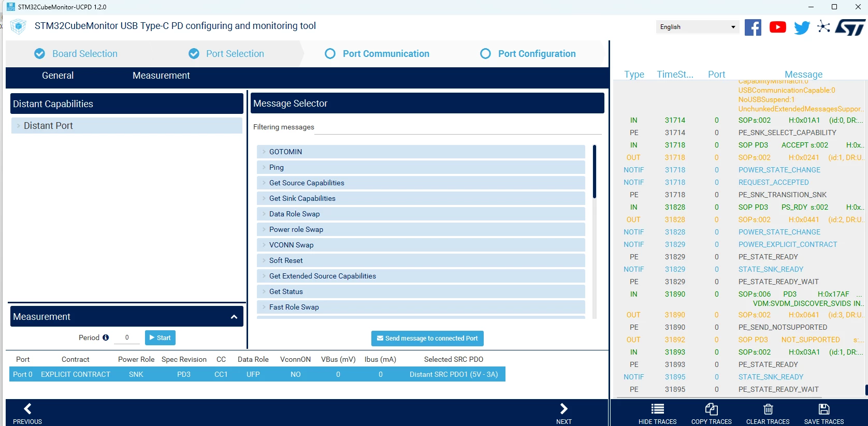The width and height of the screenshot is (868, 426).
Task: Switch to the Measurement tab
Action: [161, 76]
